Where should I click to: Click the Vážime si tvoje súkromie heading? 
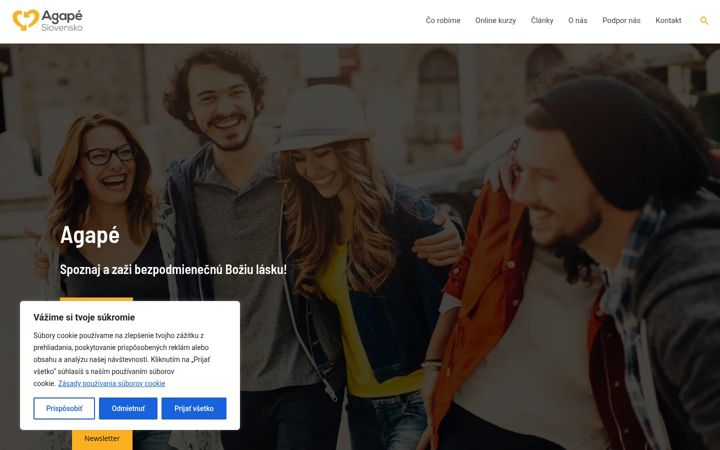(84, 317)
